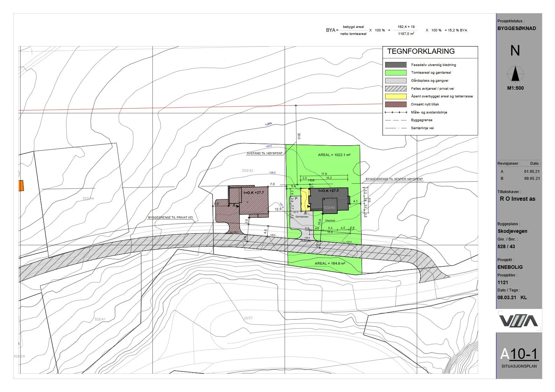The height and width of the screenshot is (392, 555).
Task: Click the green Tomteareal legend swatch
Action: [x=396, y=73]
